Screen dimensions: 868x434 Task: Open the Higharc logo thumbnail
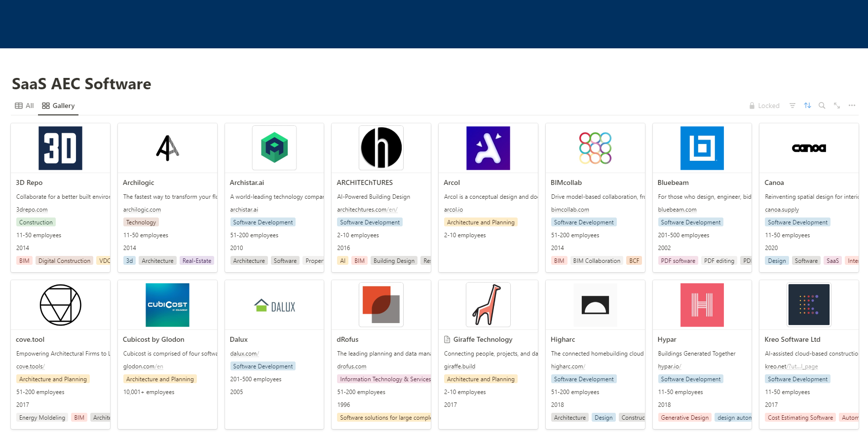click(595, 305)
